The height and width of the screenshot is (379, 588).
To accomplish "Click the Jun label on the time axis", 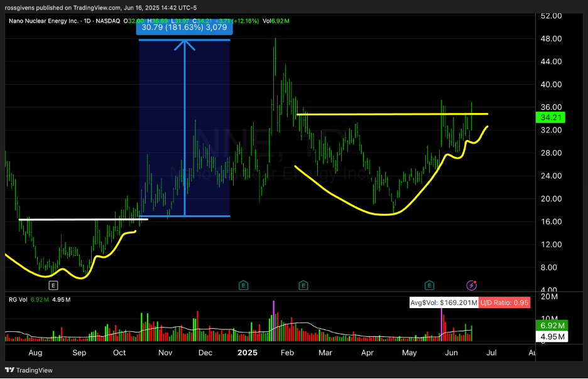I will tap(451, 353).
